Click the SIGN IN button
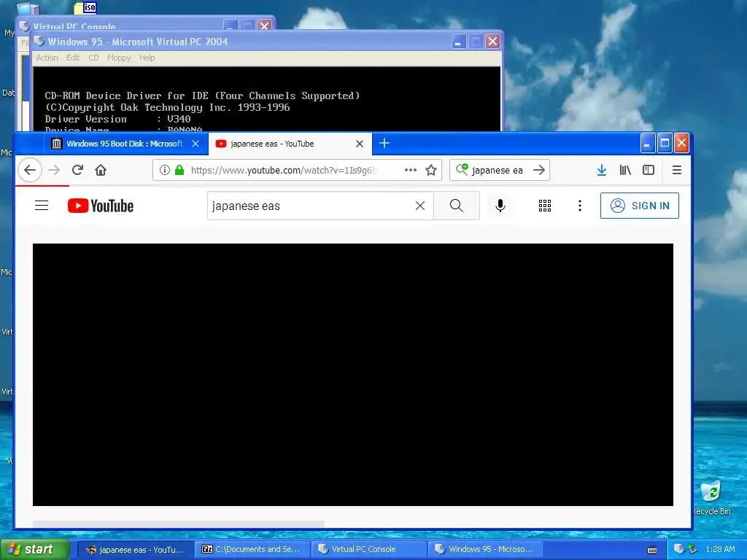The height and width of the screenshot is (560, 747). [x=639, y=206]
